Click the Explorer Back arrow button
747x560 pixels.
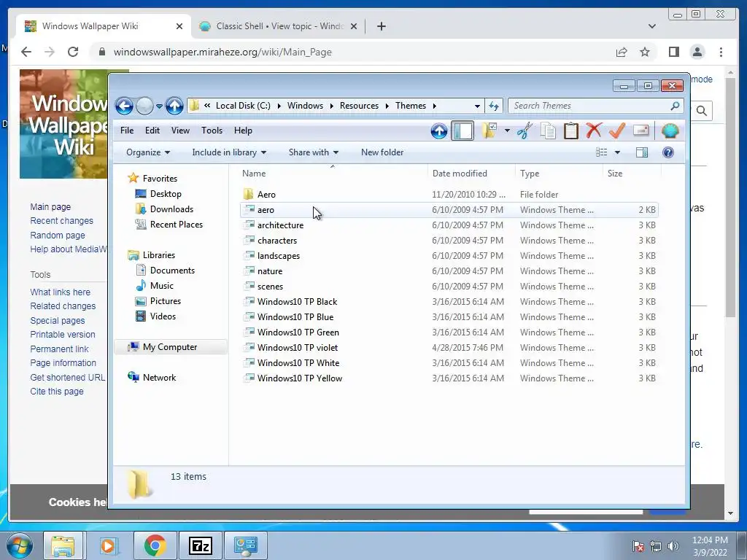click(124, 106)
